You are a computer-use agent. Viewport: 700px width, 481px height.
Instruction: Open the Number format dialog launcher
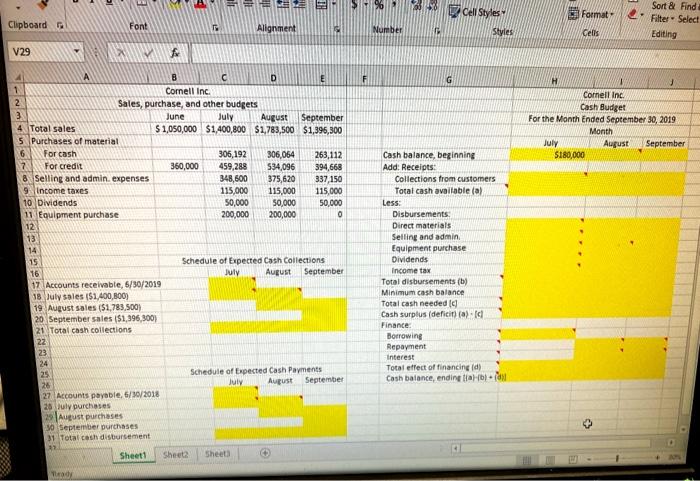click(438, 31)
